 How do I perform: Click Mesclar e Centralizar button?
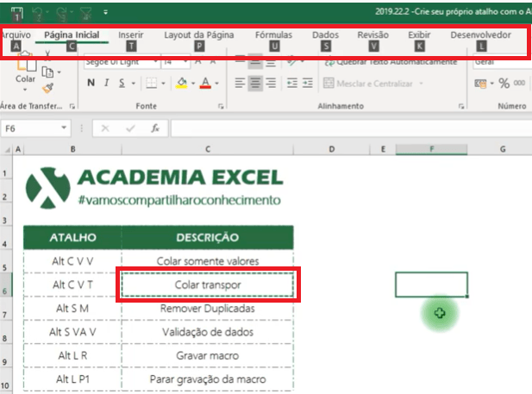pyautogui.click(x=368, y=84)
